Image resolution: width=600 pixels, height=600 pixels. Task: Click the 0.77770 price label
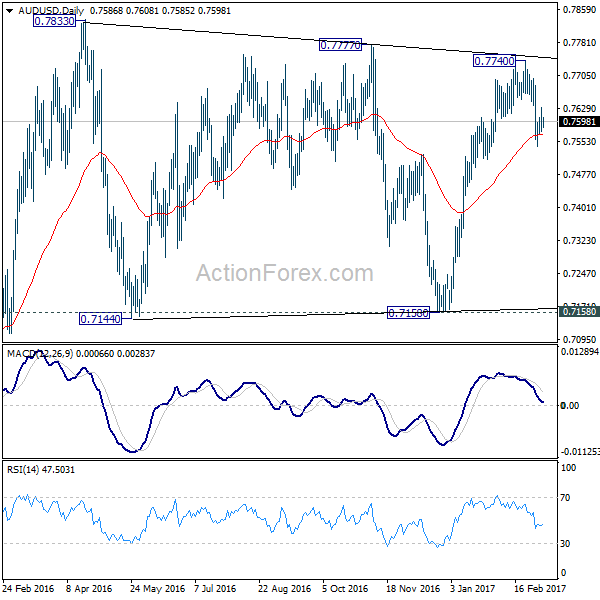coord(340,45)
